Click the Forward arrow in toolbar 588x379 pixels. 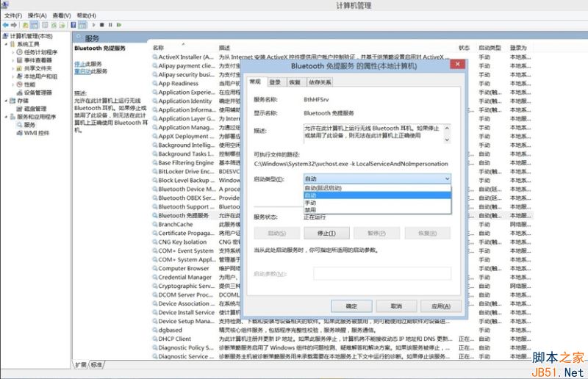pos(14,25)
